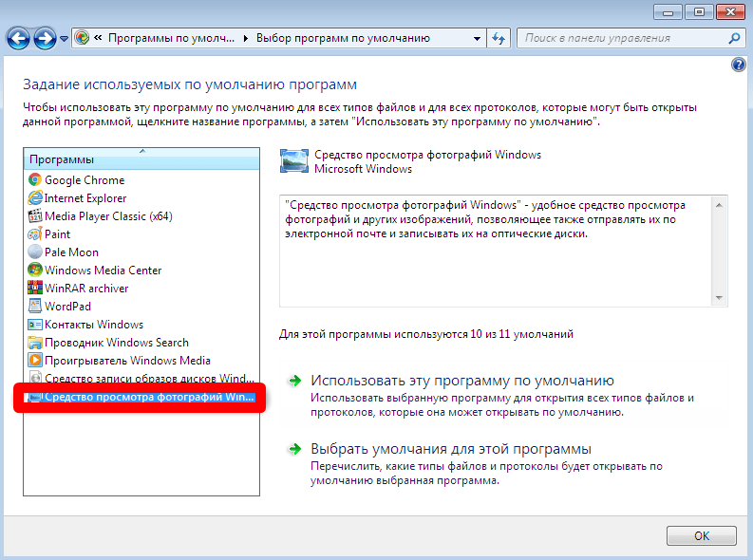Maximize the window

[699, 12]
